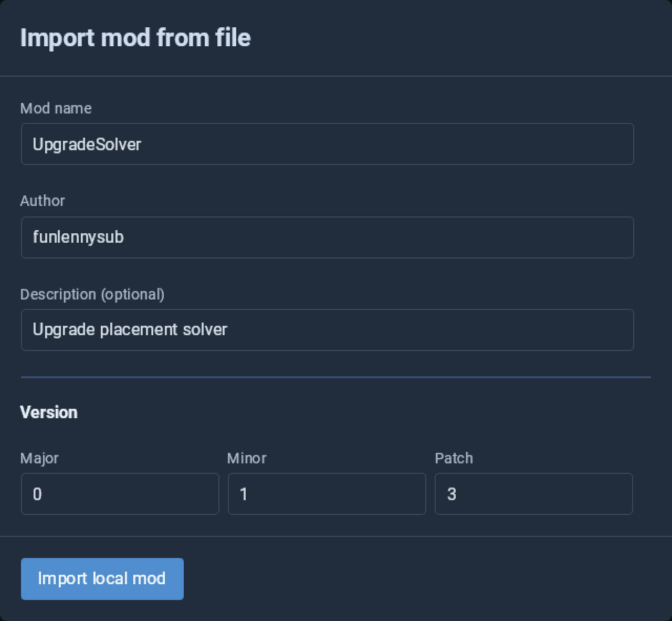Click the word 'Upgrade' in the description text
This screenshot has width=672, height=621.
[64, 330]
